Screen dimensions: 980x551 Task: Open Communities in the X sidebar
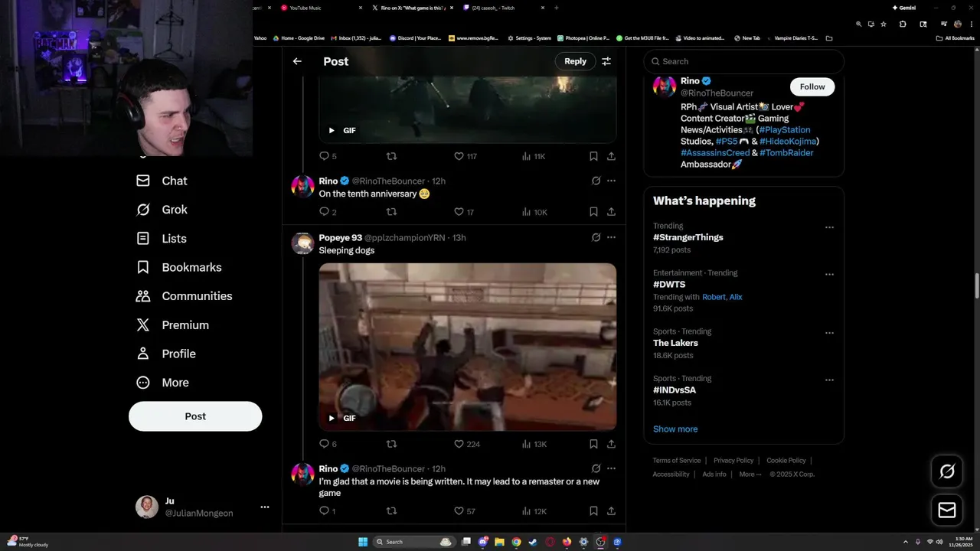point(184,296)
